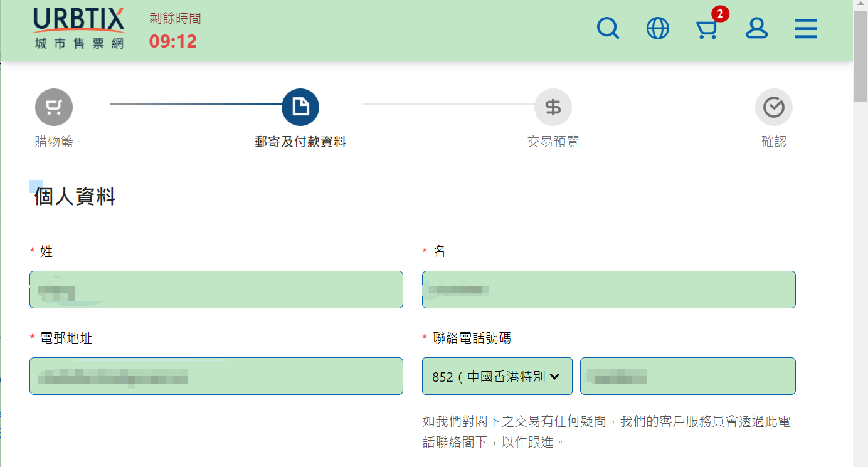Viewport: 868px width, 467px height.
Task: Click the search magnifier icon in header
Action: click(608, 28)
